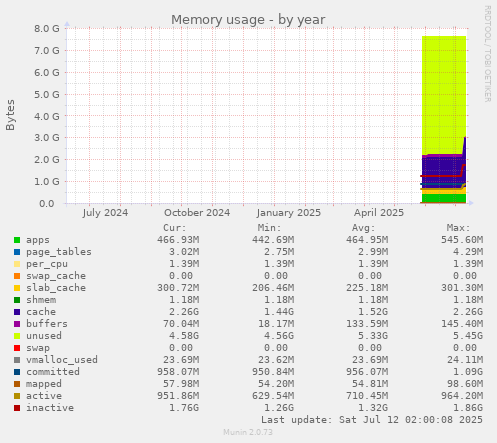
Task: Click the 'Munin 2.0.73' footer text
Action: 248,432
